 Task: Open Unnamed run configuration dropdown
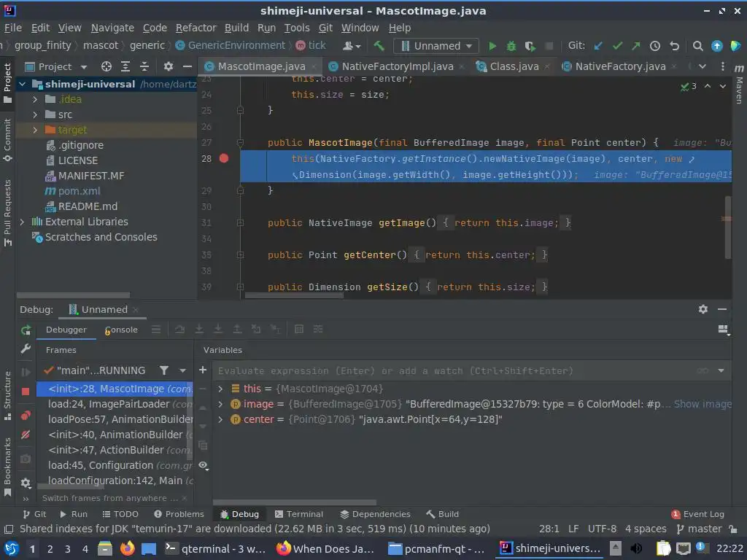point(436,46)
